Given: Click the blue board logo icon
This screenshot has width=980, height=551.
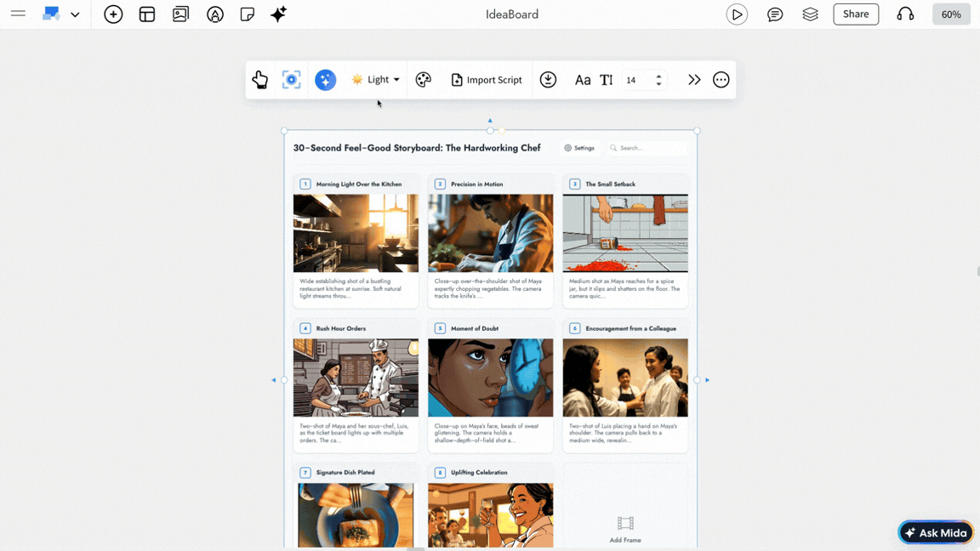Looking at the screenshot, I should 51,14.
